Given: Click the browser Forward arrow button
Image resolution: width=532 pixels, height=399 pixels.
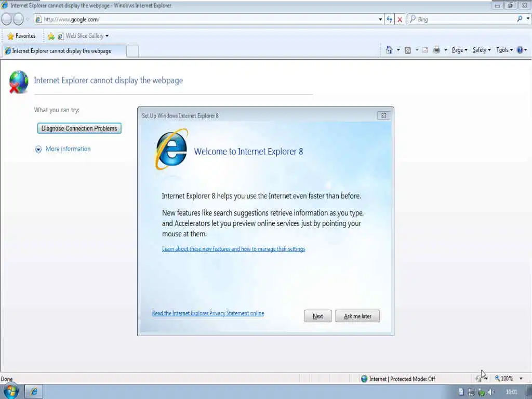Looking at the screenshot, I should coord(18,19).
